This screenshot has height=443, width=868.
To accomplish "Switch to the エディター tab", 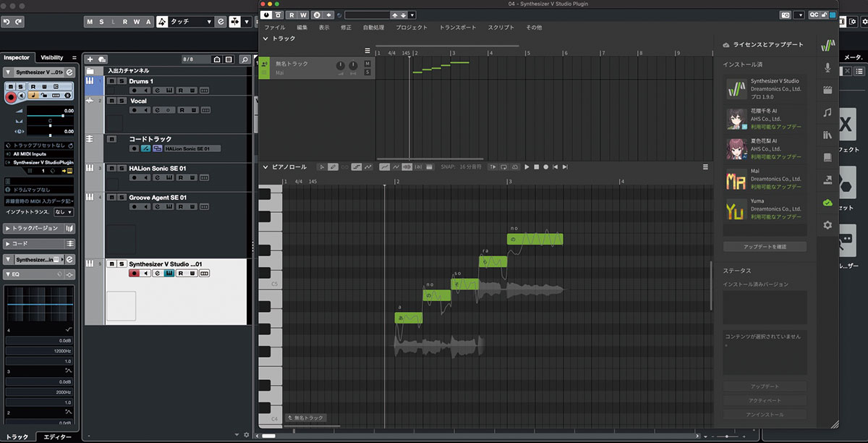I will [58, 436].
